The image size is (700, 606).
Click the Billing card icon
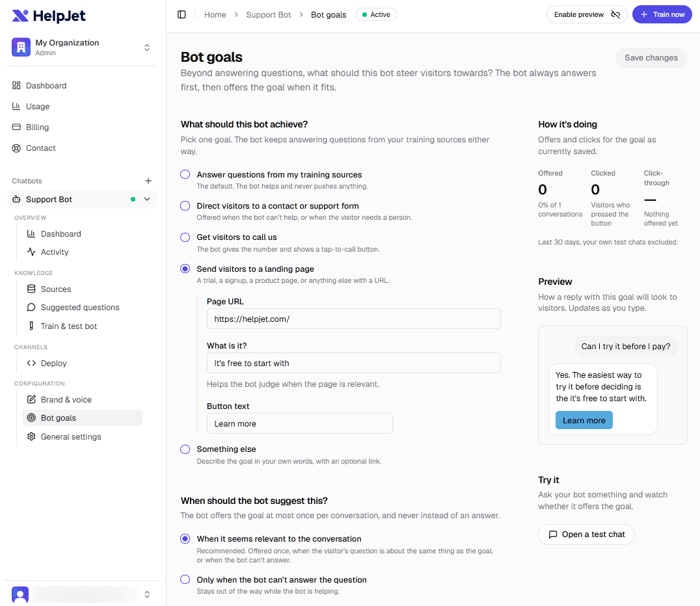tap(16, 127)
